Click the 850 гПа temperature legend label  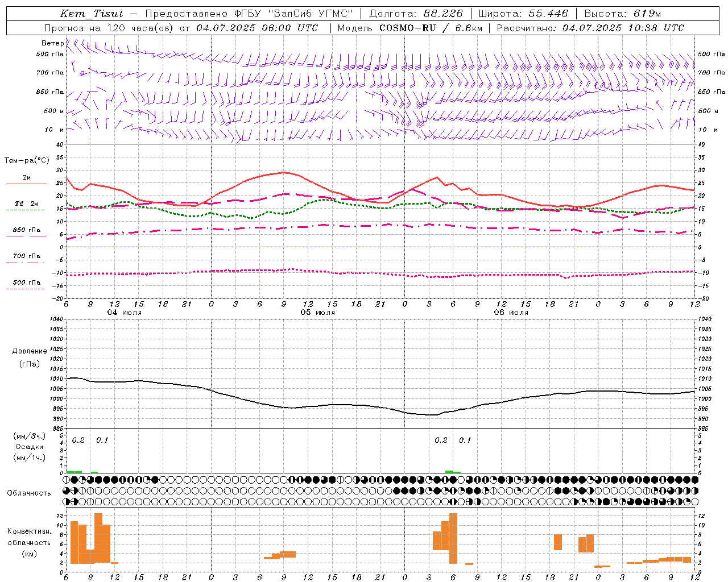[27, 230]
